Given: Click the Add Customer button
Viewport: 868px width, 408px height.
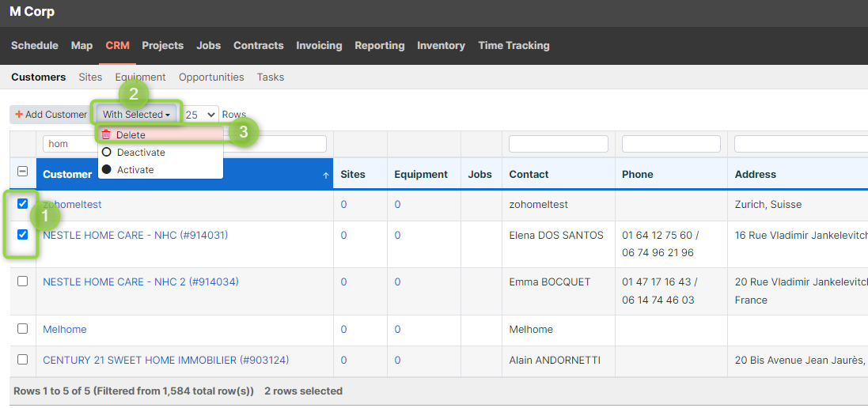Looking at the screenshot, I should 51,115.
